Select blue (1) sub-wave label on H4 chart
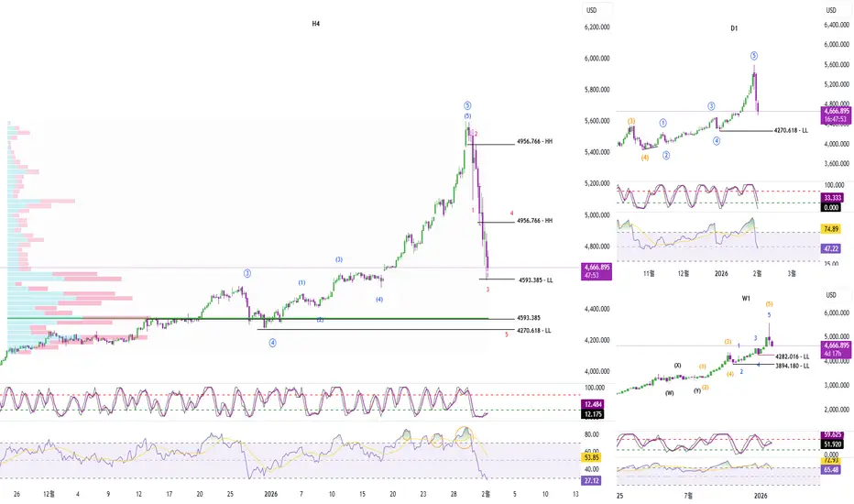Image resolution: width=854 pixels, height=504 pixels. (x=301, y=283)
